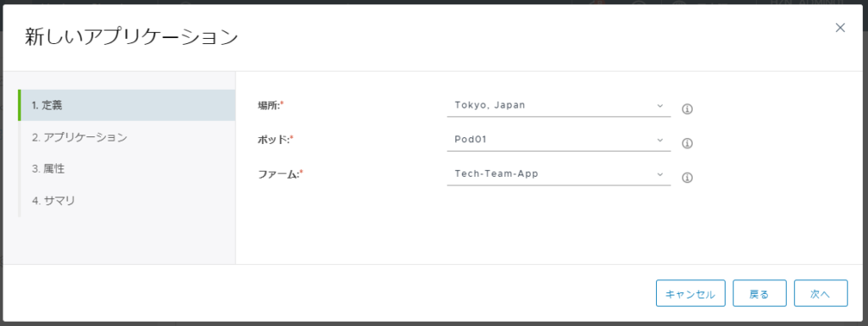Viewport: 868px width, 326px height.
Task: Expand the 場所 dropdown chevron arrow
Action: [659, 105]
